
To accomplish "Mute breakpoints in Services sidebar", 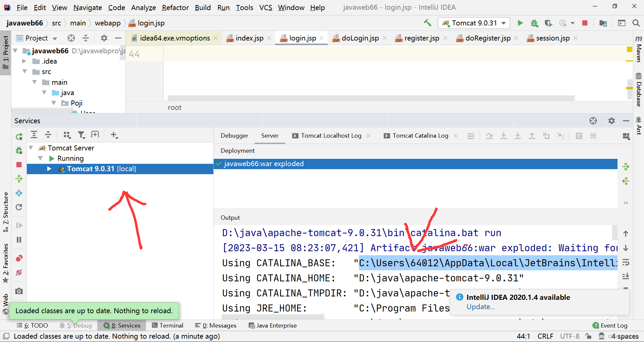I will 19,273.
